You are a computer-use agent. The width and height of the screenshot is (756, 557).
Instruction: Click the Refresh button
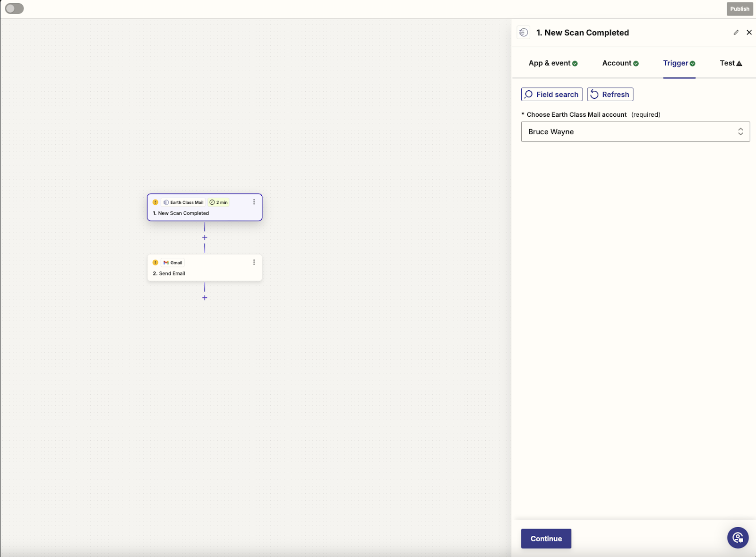click(610, 95)
